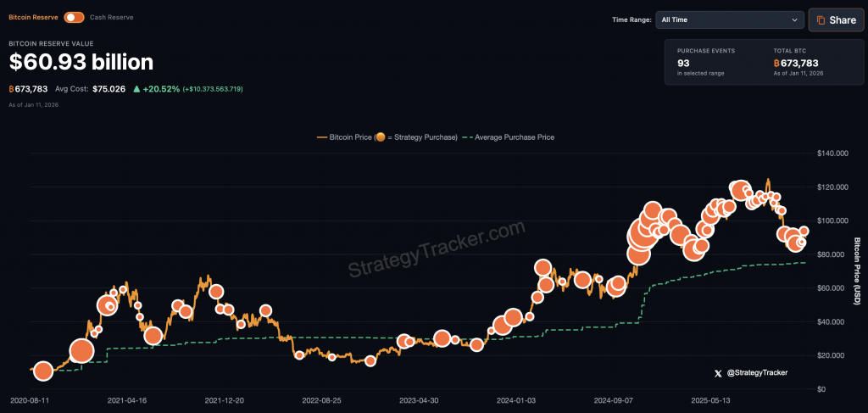The image size is (868, 413).
Task: Select the Cash Reserve label
Action: (x=111, y=17)
